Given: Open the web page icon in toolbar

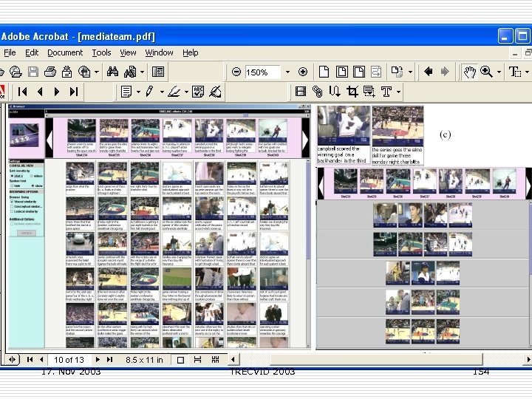Looking at the screenshot, I should click(x=16, y=72).
